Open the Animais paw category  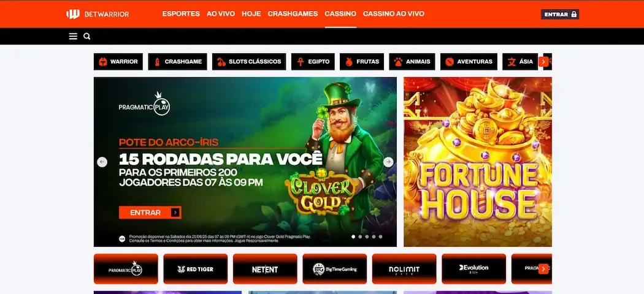(412, 62)
